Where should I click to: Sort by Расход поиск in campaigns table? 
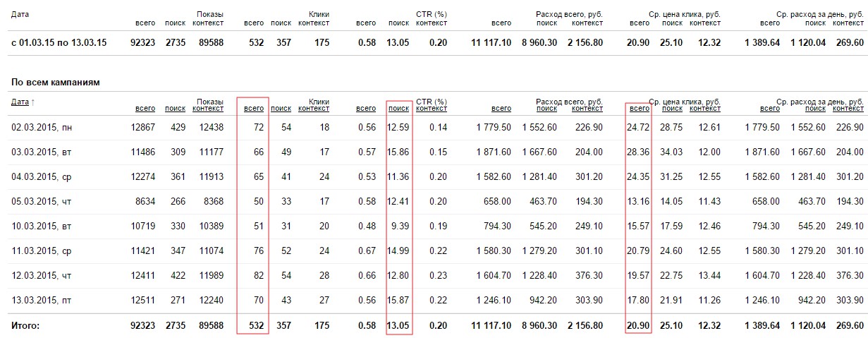pyautogui.click(x=546, y=109)
